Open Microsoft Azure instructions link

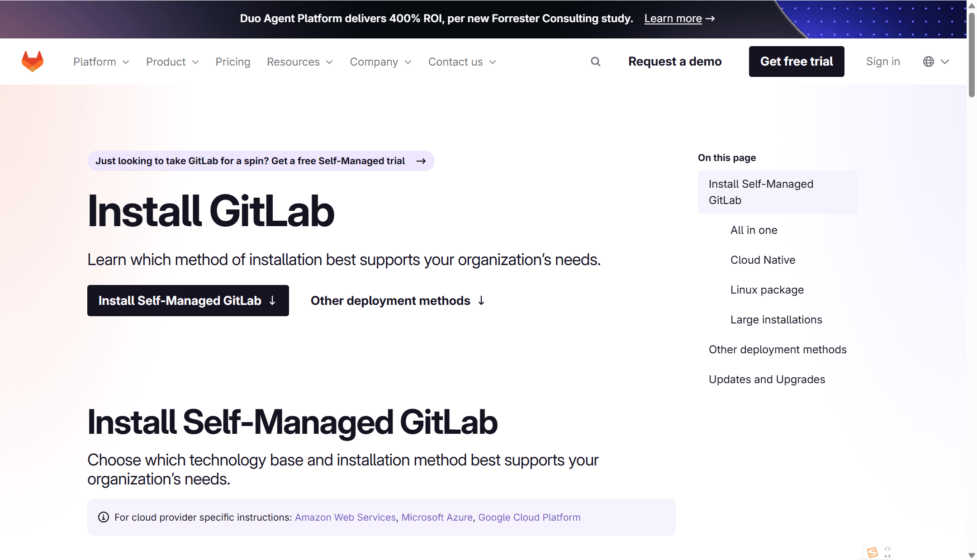pos(437,517)
